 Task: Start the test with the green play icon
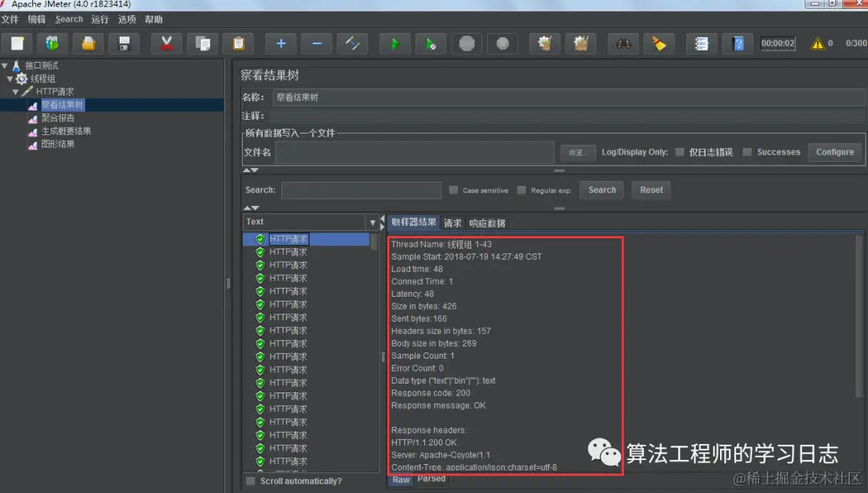395,43
